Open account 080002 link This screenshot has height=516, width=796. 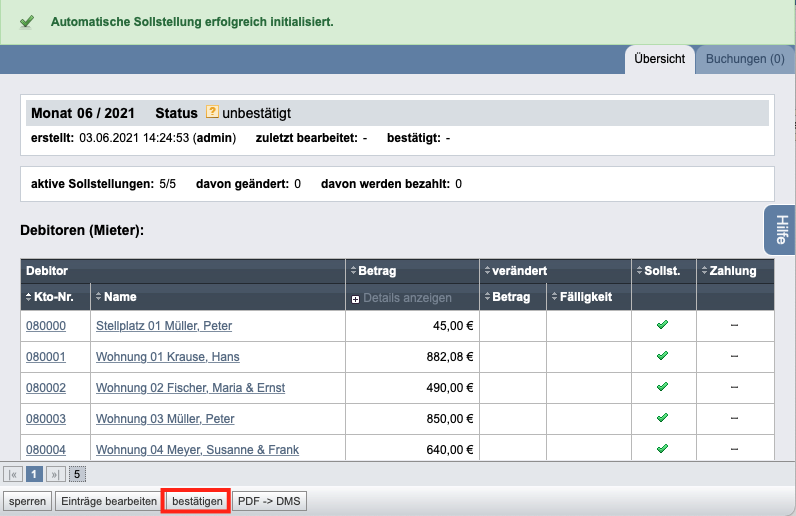[x=46, y=388]
